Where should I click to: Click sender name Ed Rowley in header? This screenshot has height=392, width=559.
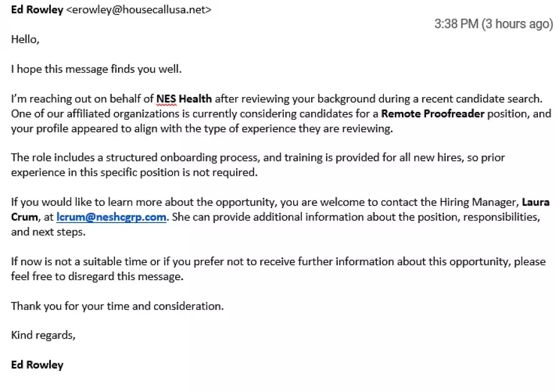[x=37, y=10]
